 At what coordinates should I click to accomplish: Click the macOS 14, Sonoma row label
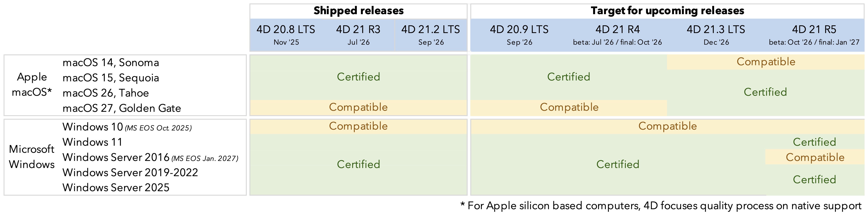click(x=111, y=62)
